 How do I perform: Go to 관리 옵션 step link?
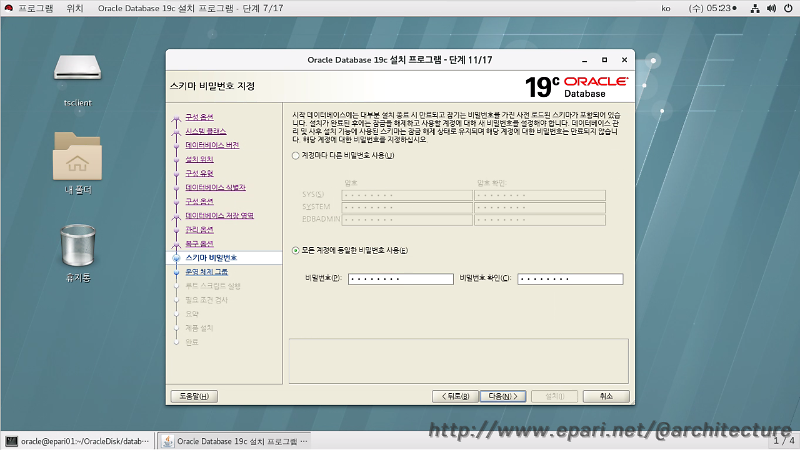[199, 230]
